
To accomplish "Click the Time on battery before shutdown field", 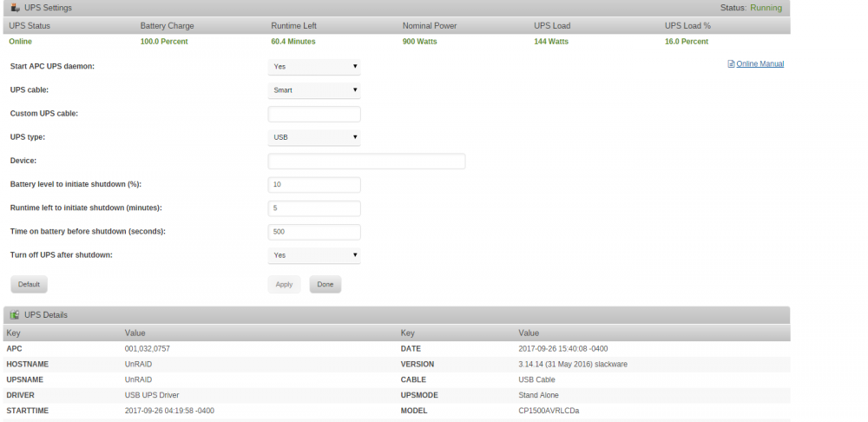I will (x=314, y=232).
